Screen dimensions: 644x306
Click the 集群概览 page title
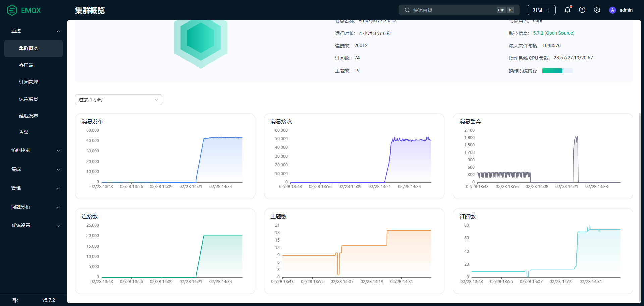[90, 10]
